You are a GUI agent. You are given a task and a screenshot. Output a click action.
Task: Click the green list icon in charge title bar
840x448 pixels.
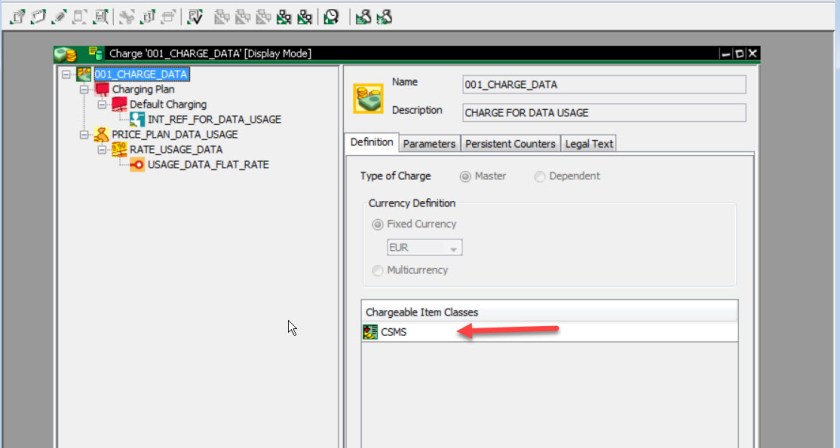pyautogui.click(x=96, y=53)
